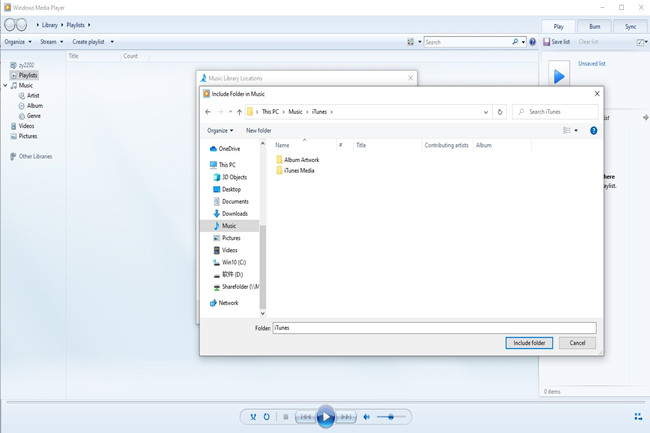650x433 pixels.
Task: Start playback with the large round play button
Action: coord(326,417)
